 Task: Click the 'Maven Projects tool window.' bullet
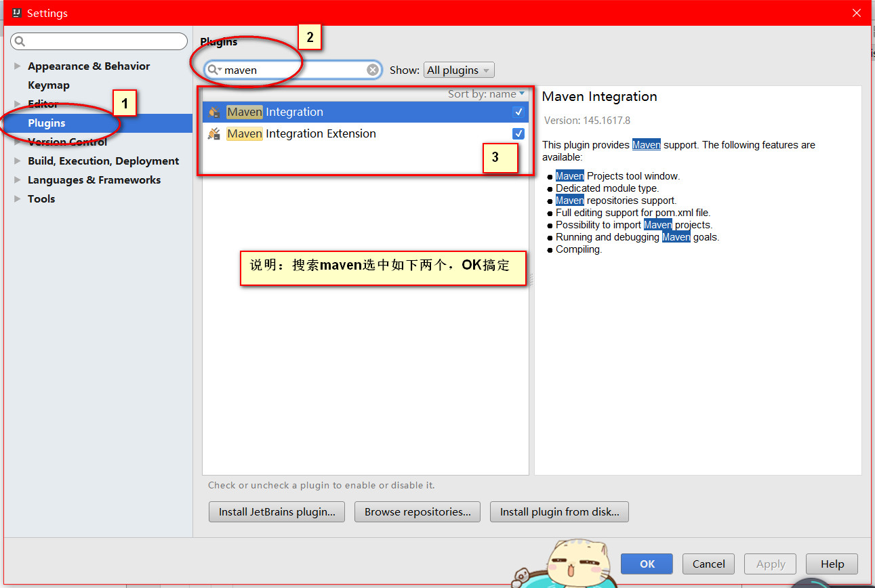click(x=617, y=176)
